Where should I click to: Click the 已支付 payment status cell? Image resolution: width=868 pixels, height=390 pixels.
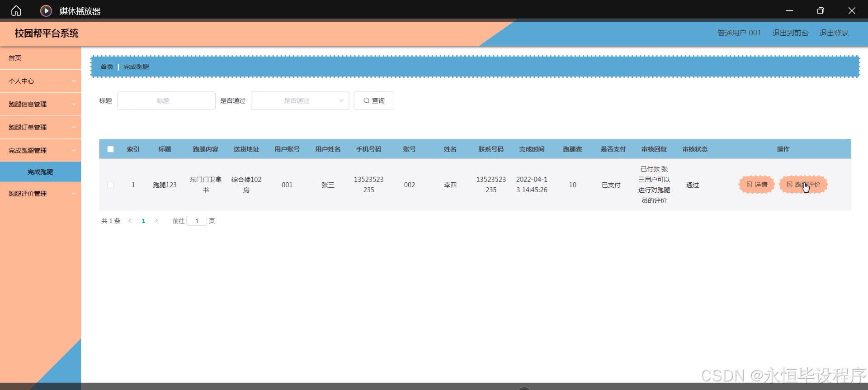[x=611, y=185]
